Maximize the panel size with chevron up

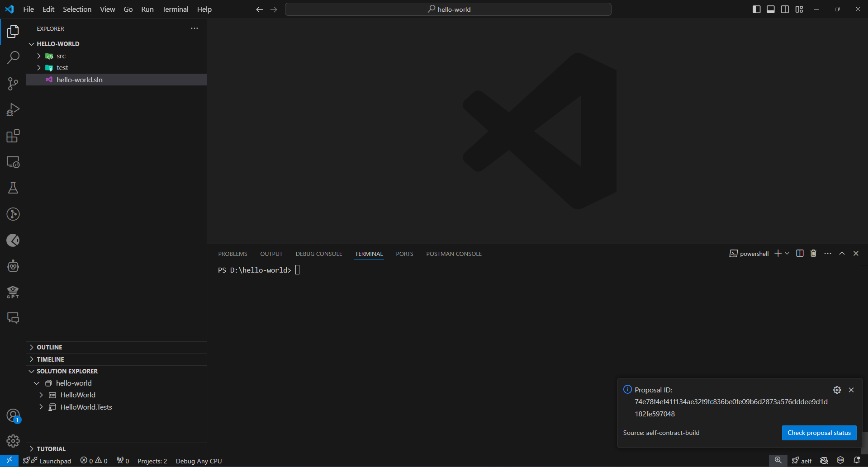[842, 254]
